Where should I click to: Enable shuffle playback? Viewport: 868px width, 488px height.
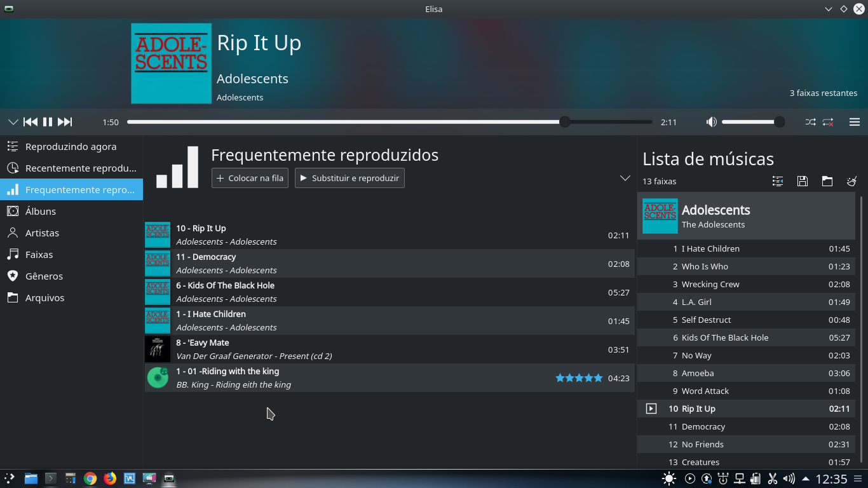[810, 122]
